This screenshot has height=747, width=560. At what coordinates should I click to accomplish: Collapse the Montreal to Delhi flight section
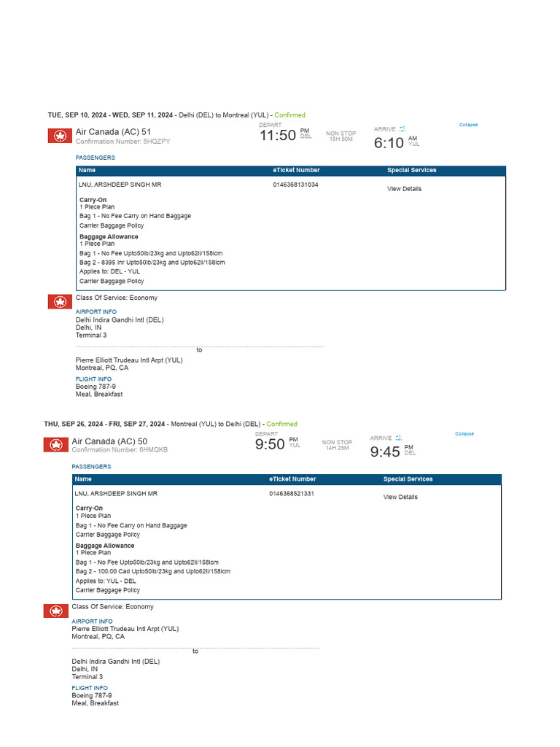(x=464, y=434)
